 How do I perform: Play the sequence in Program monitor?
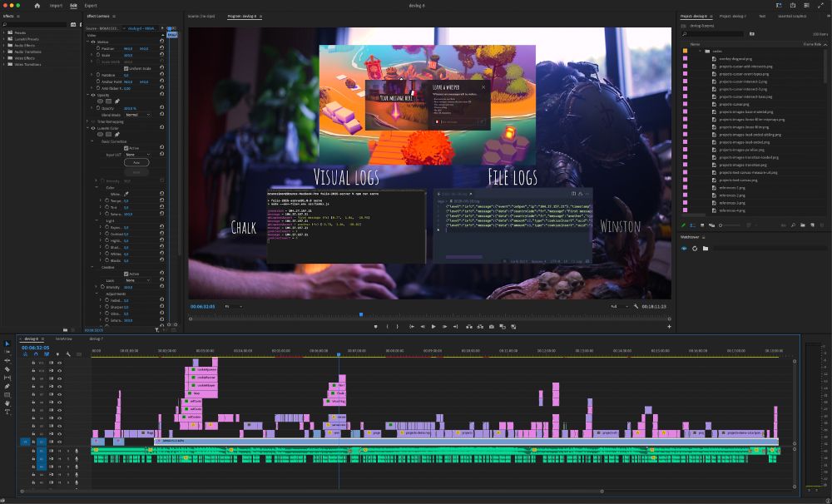(x=433, y=327)
